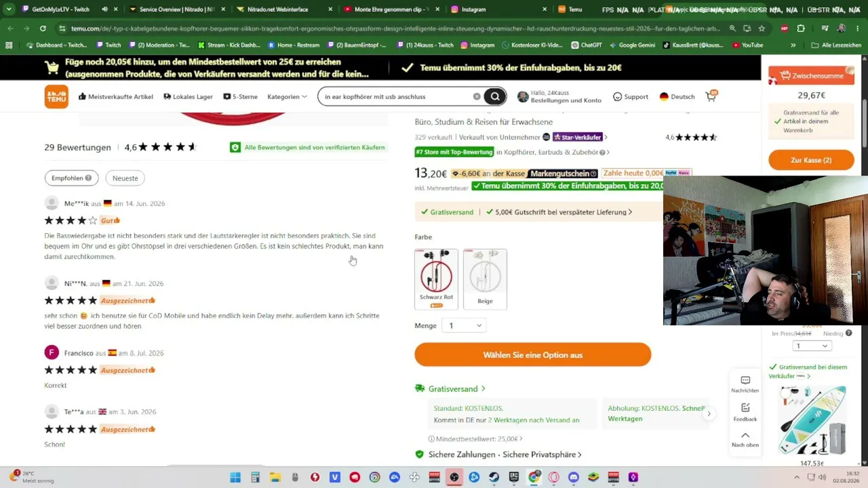Open the Alle Lesezeichen bookmarks folder
This screenshot has width=868, height=488.
(836, 45)
